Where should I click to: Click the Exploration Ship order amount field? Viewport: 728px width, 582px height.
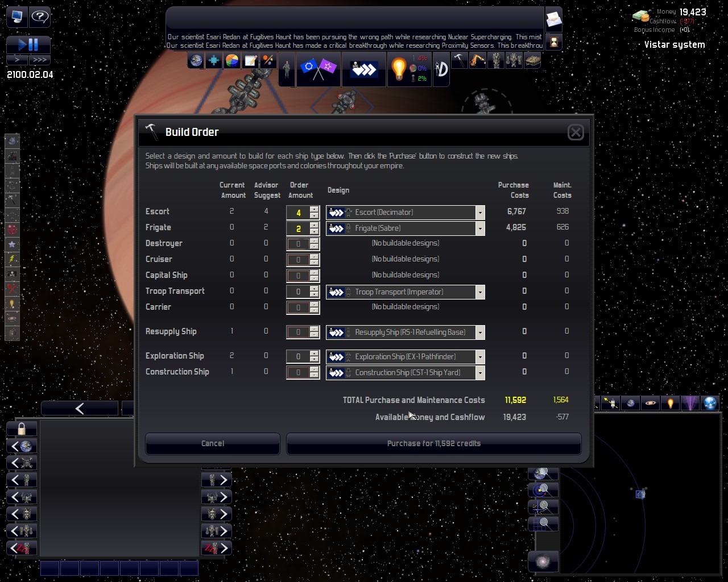(x=298, y=356)
